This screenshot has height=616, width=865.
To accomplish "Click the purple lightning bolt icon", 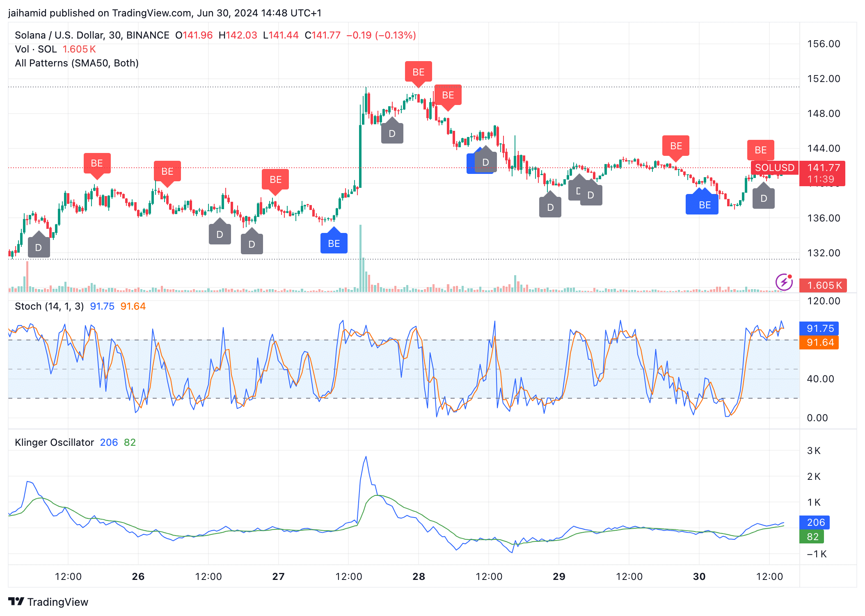I will [784, 282].
